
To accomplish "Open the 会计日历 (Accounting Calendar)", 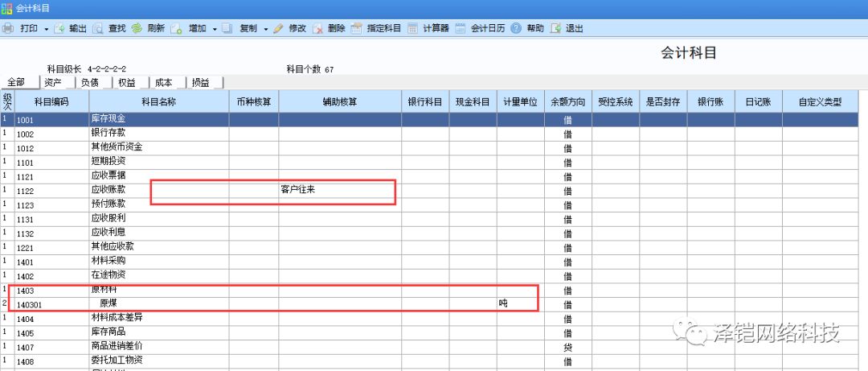I will [461, 28].
